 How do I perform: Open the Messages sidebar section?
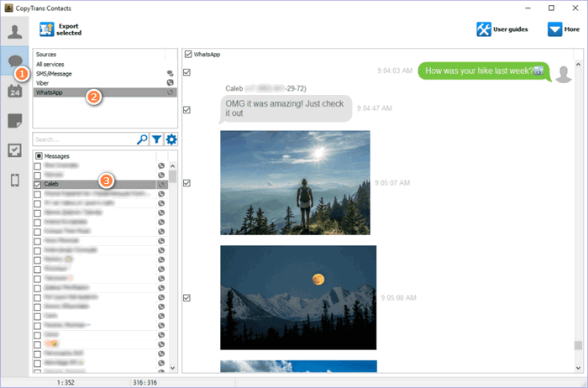coord(14,60)
